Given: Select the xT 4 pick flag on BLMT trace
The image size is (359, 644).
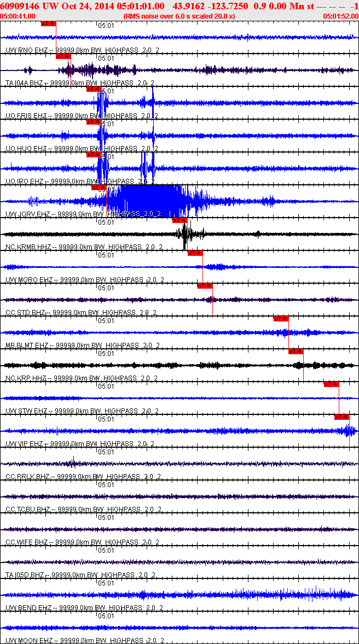Looking at the screenshot, I should coord(281,319).
